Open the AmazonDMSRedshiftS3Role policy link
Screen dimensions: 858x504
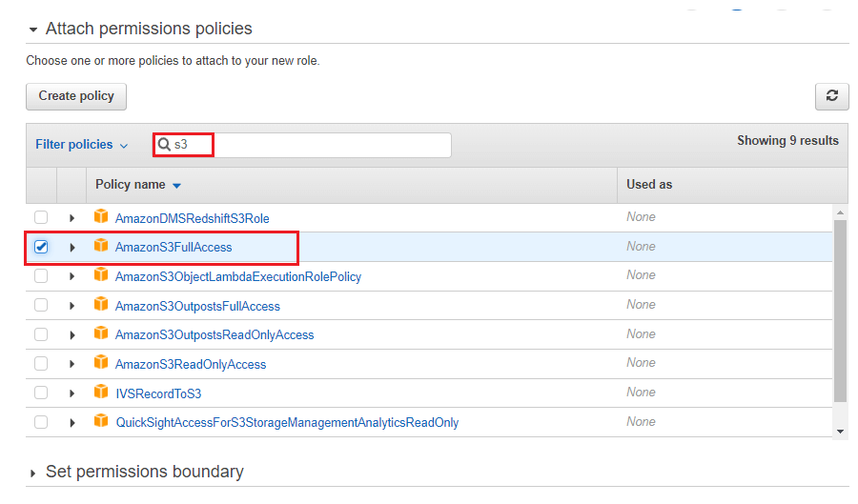click(192, 219)
